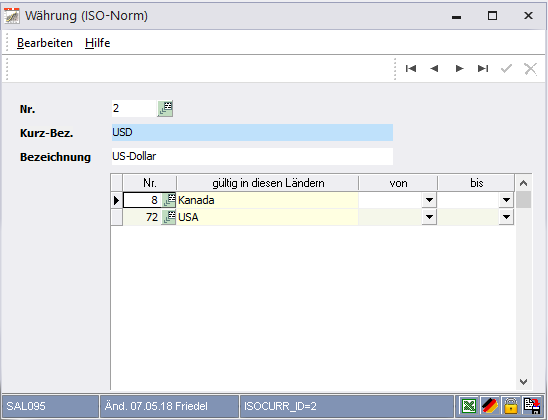Click the Bezeichnung field containing US-Dollar
The width and height of the screenshot is (548, 420).
(252, 156)
